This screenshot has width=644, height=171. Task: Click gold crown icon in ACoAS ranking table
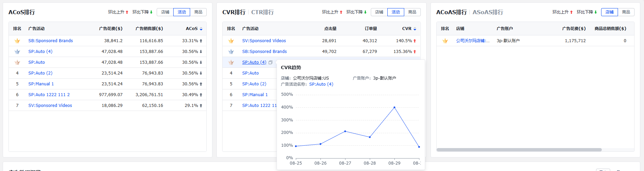tap(445, 41)
